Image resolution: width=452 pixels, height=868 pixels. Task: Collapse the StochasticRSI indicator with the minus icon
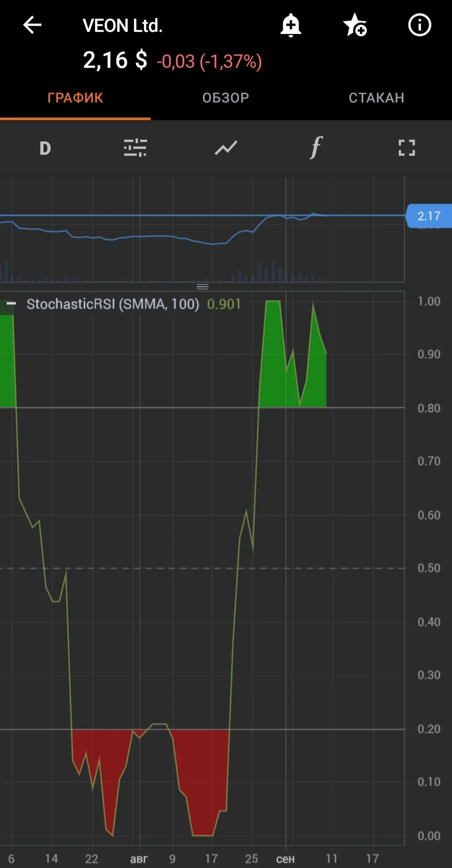pyautogui.click(x=11, y=304)
